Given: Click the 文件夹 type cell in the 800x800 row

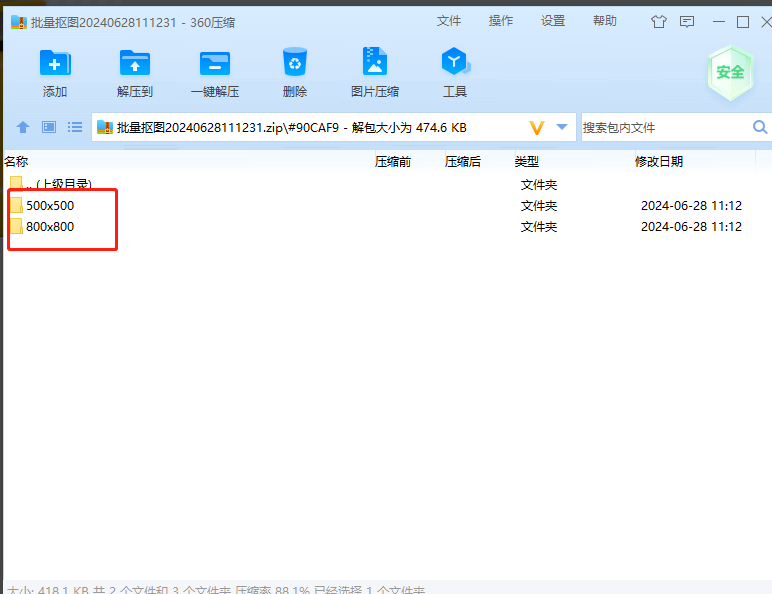Looking at the screenshot, I should [539, 227].
